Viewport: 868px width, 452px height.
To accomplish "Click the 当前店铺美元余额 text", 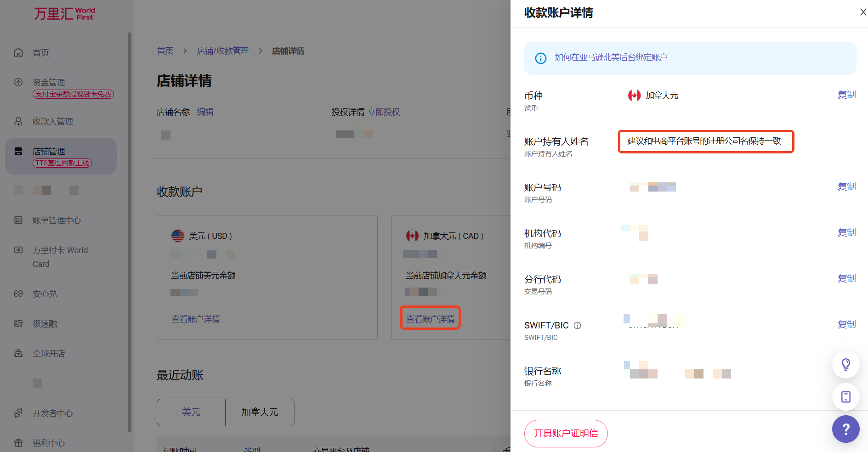I will click(x=204, y=275).
